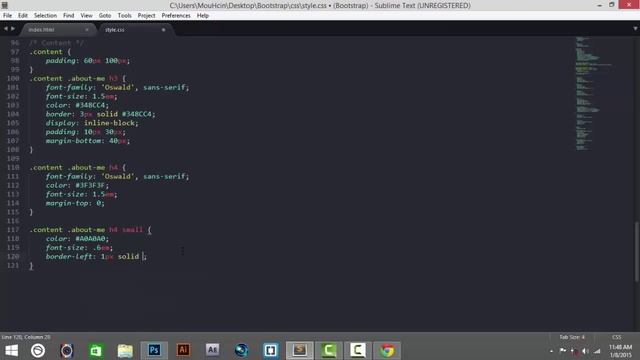Click the "color: #A0A0A0;" line
Image resolution: width=640 pixels, height=360 pixels.
coord(77,239)
